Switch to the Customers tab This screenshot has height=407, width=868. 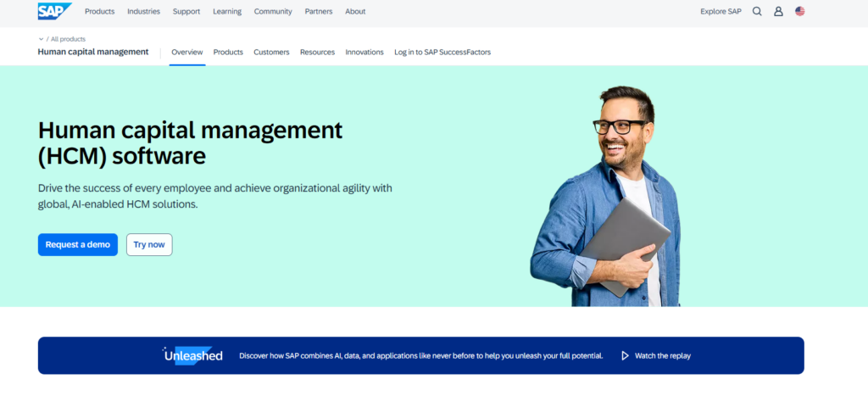point(271,53)
